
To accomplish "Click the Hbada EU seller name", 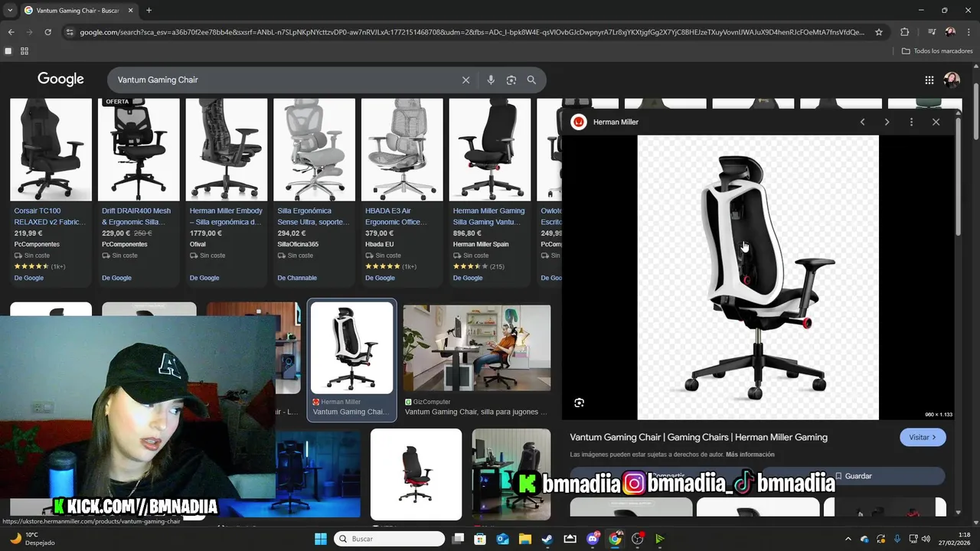I will click(x=380, y=244).
